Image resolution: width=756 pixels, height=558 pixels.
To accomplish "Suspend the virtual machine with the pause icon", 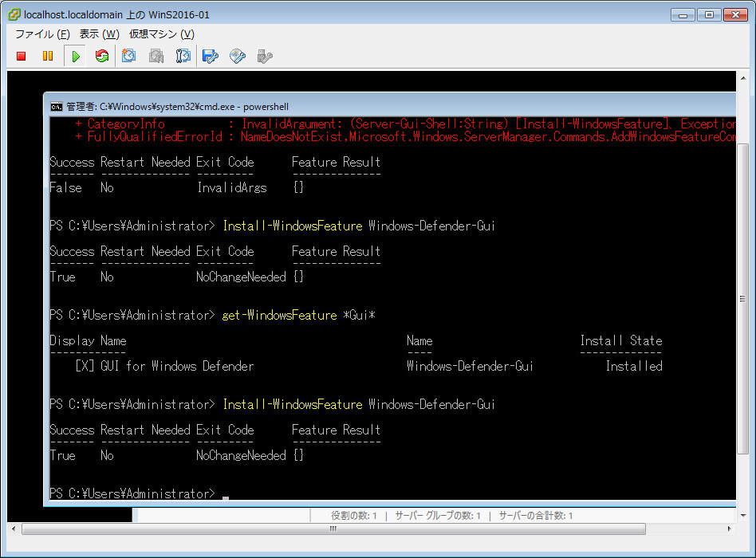I will (x=48, y=56).
